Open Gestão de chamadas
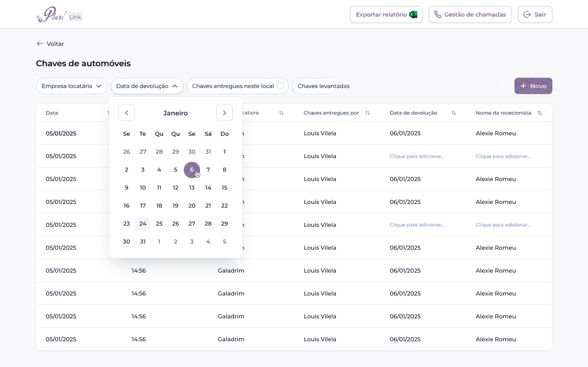 click(x=470, y=15)
